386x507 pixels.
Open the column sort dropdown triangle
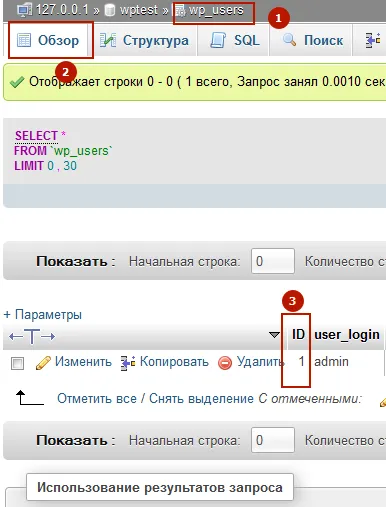tap(274, 334)
